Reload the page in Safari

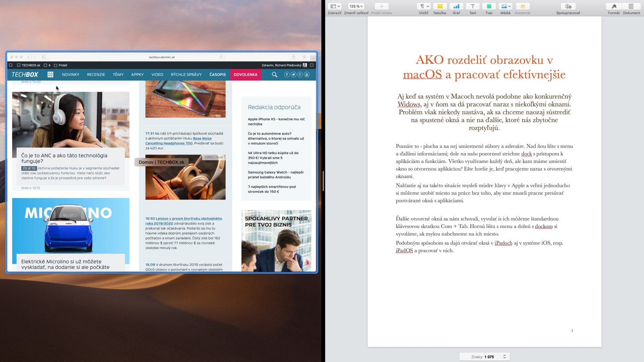click(221, 57)
